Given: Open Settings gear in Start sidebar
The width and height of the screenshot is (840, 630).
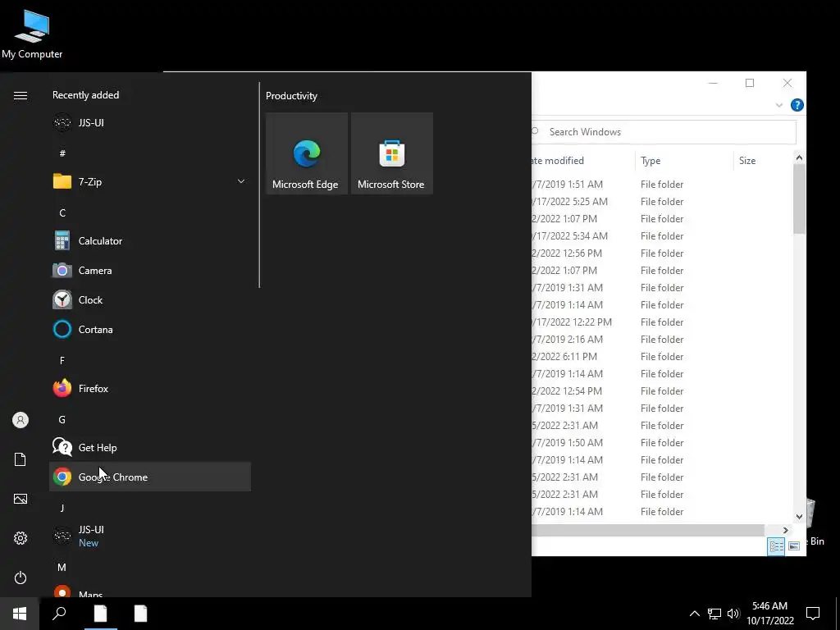Looking at the screenshot, I should pos(21,538).
